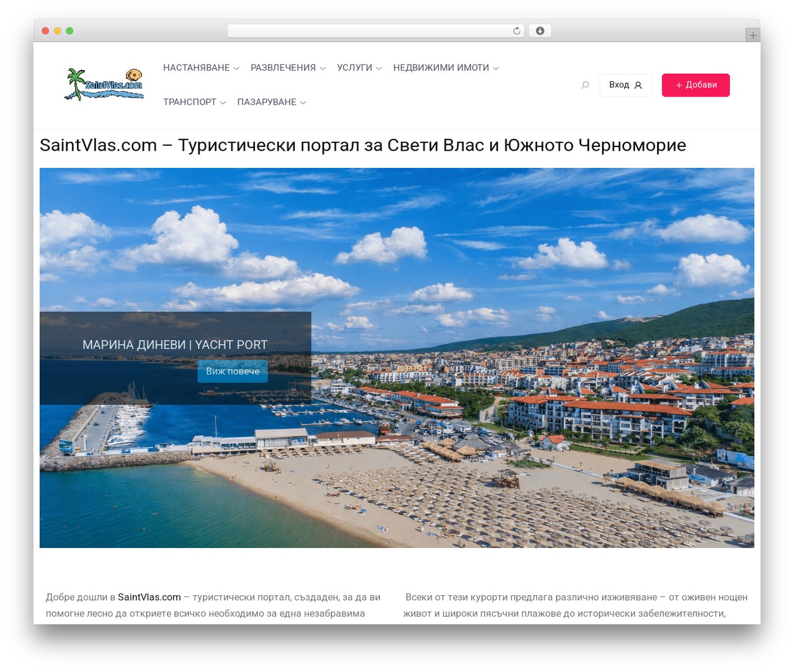Screen dimensions: 794x672
Task: Open the search magnifier icon
Action: pyautogui.click(x=585, y=85)
